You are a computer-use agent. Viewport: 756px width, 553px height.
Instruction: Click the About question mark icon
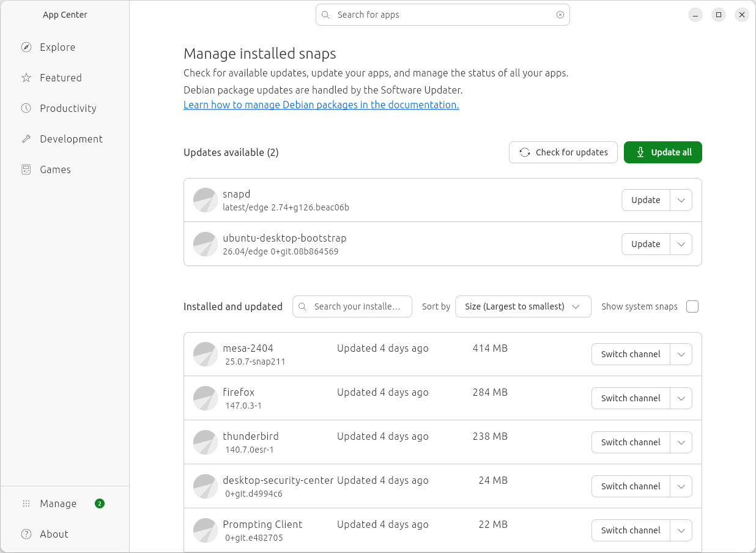(26, 534)
